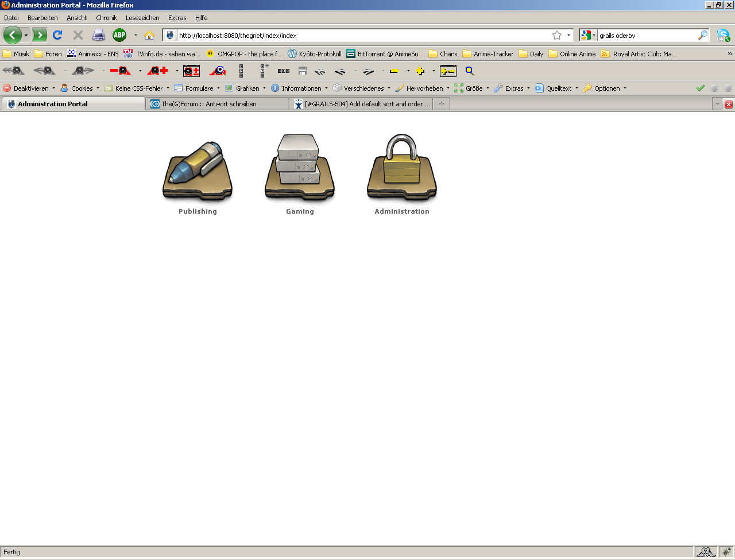Switch to the GRAILS-504 tab
The height and width of the screenshot is (560, 735).
click(x=362, y=104)
